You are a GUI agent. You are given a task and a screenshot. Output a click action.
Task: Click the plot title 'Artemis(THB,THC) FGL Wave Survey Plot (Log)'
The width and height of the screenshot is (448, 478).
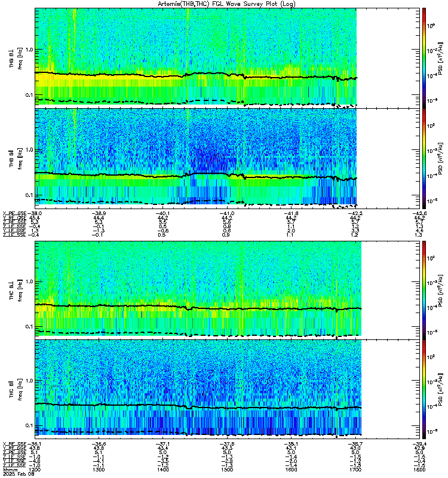point(226,4)
